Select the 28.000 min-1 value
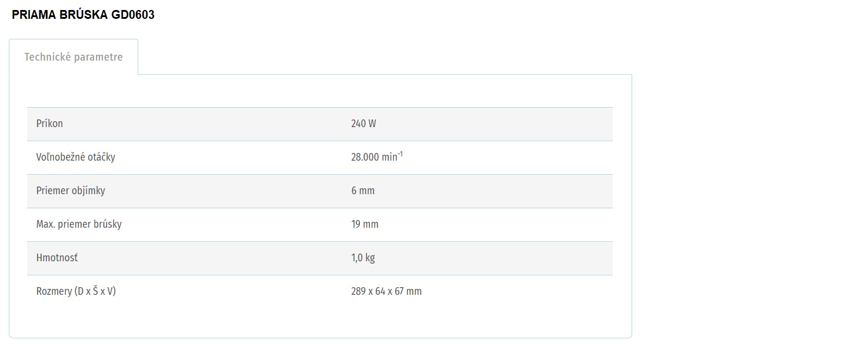The width and height of the screenshot is (868, 356). point(377,157)
